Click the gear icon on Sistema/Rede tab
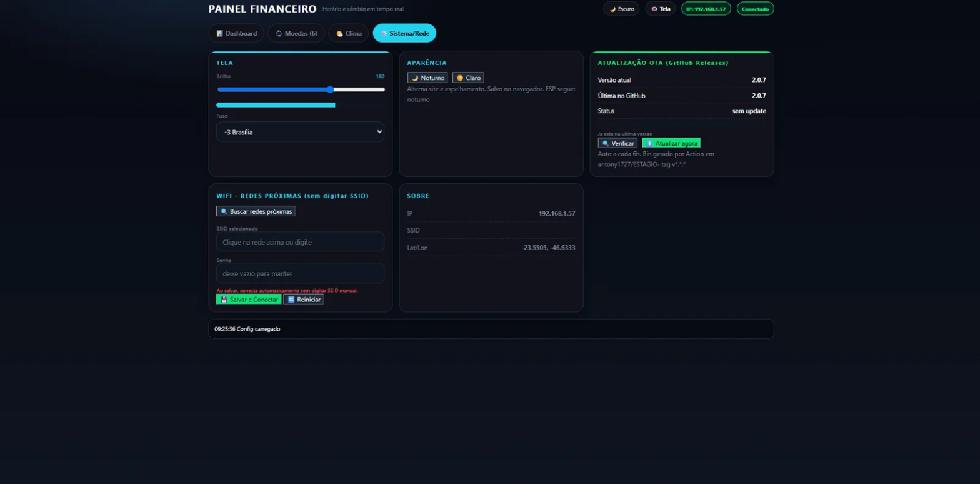The image size is (980, 484). coord(384,33)
